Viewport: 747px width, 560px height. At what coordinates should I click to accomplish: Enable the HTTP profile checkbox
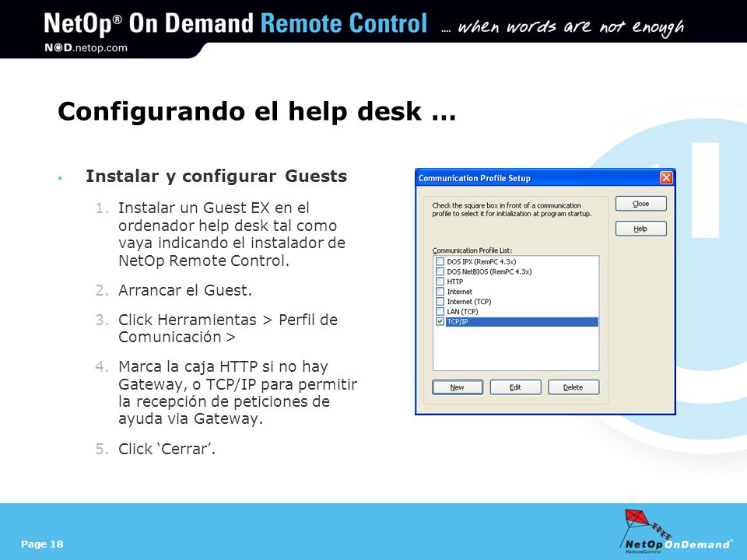[440, 282]
